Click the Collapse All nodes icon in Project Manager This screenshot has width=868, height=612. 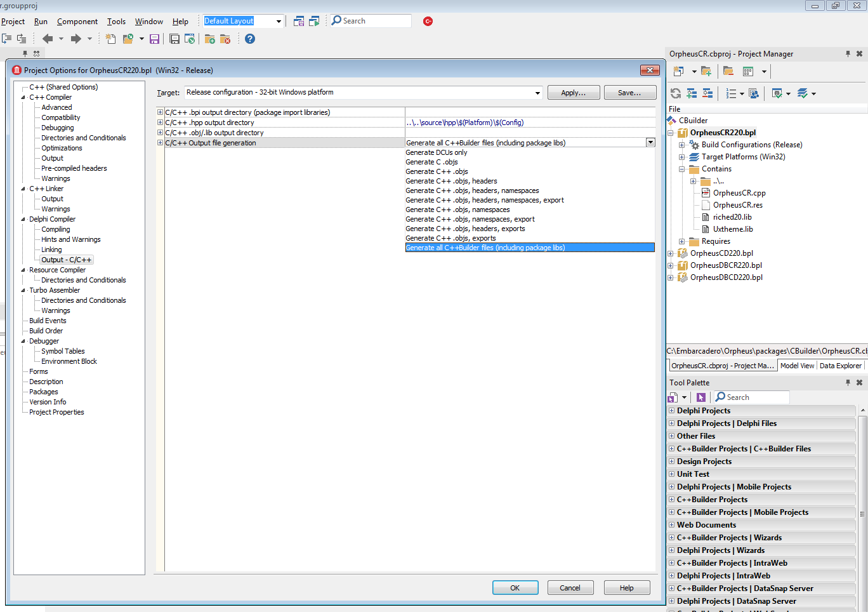click(x=707, y=93)
